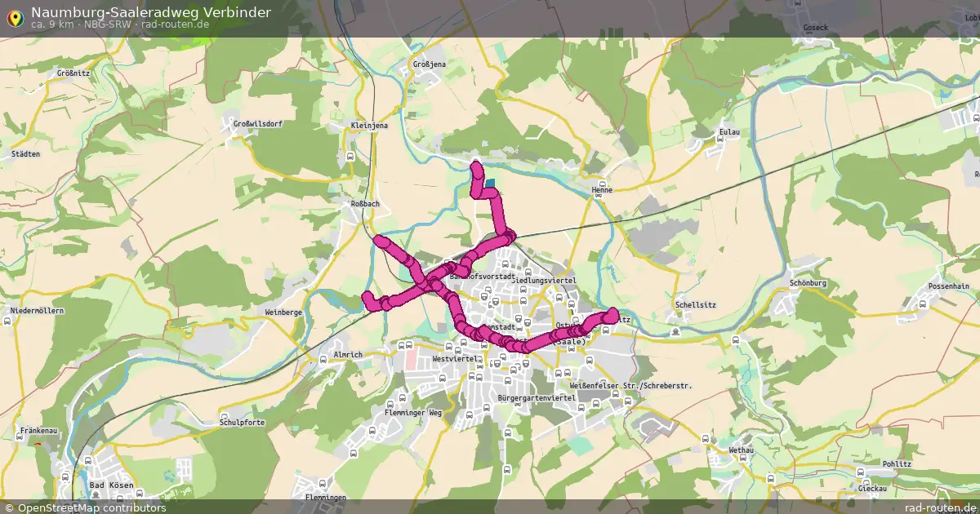Click the Schellsitz village label
Screen dimensions: 980x514
pos(697,304)
